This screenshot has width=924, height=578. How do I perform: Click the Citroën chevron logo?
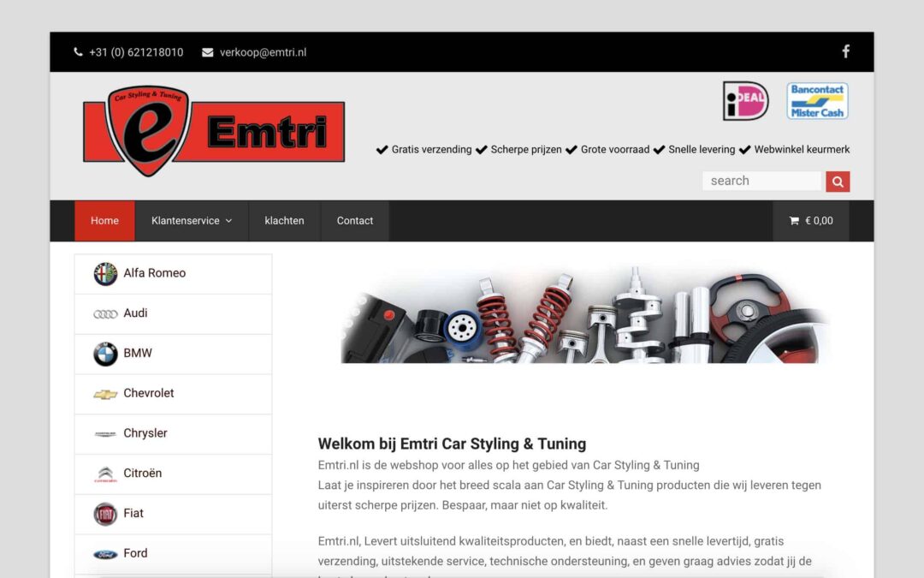104,473
